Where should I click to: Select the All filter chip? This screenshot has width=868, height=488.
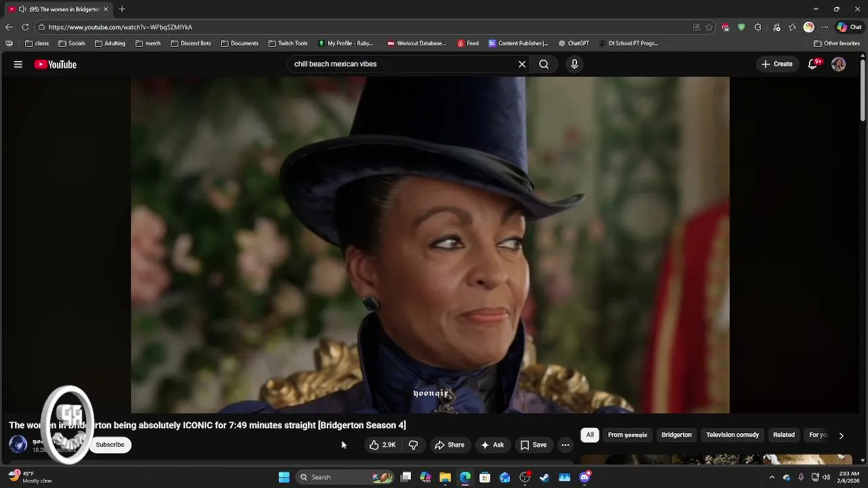pos(590,435)
